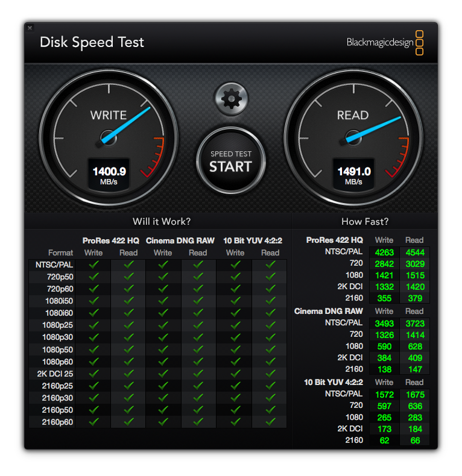Click the 2K DCI 25 format row label

coord(55,374)
